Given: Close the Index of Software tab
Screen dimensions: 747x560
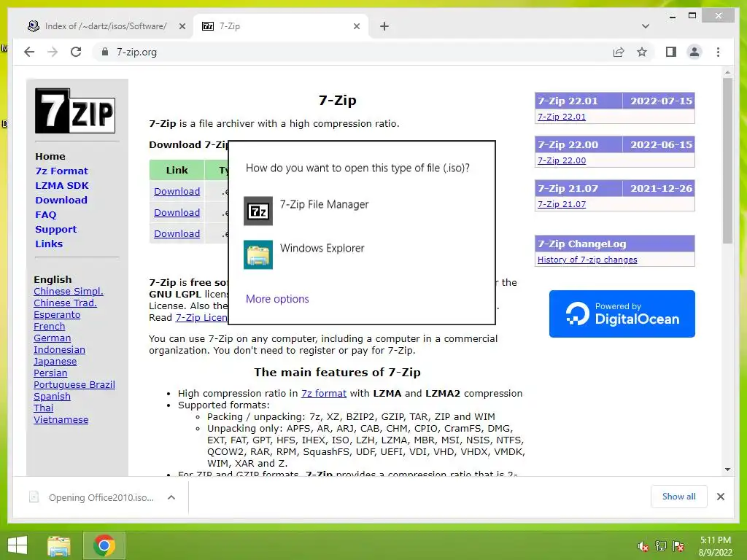Looking at the screenshot, I should tap(182, 26).
